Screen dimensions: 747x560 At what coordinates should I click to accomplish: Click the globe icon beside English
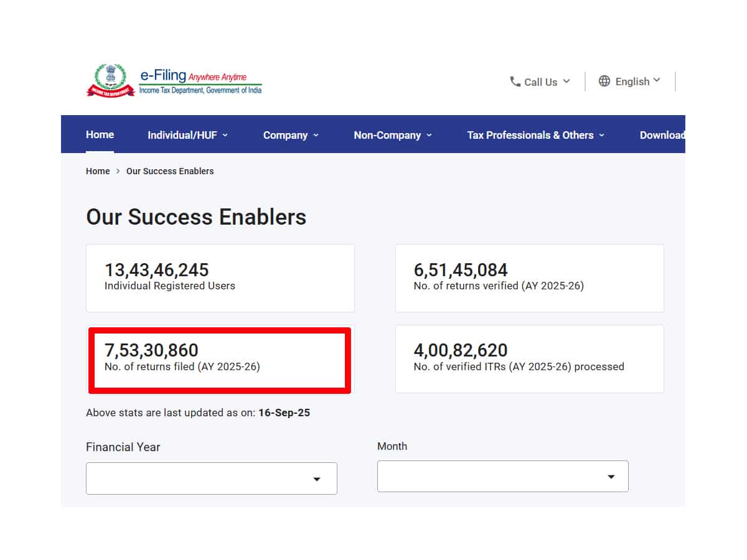[x=604, y=81]
